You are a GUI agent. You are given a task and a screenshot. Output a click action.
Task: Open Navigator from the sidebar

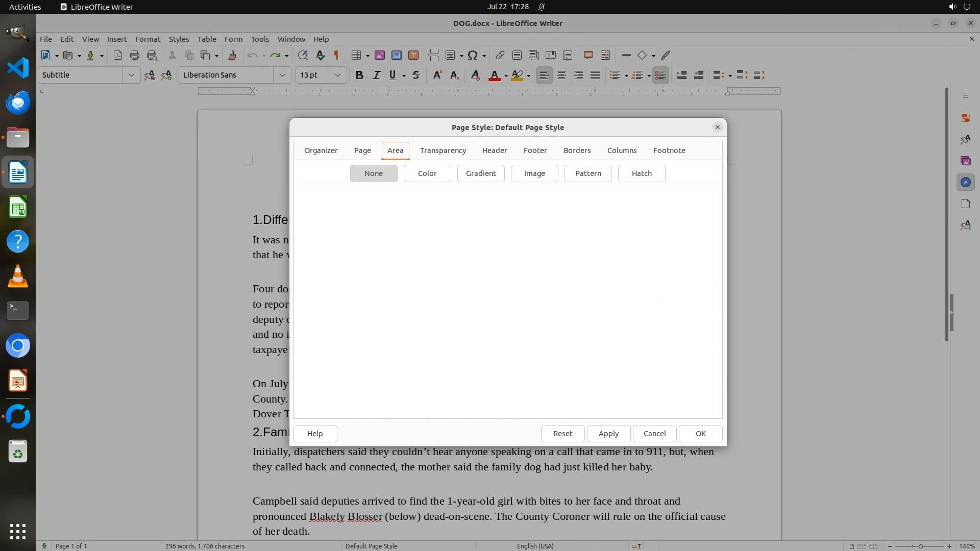[x=965, y=182]
